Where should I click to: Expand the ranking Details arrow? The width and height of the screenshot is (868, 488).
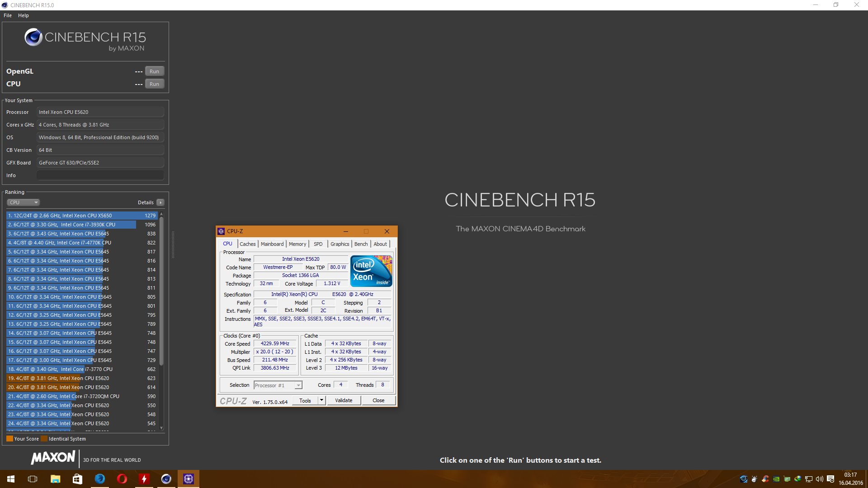tap(160, 202)
